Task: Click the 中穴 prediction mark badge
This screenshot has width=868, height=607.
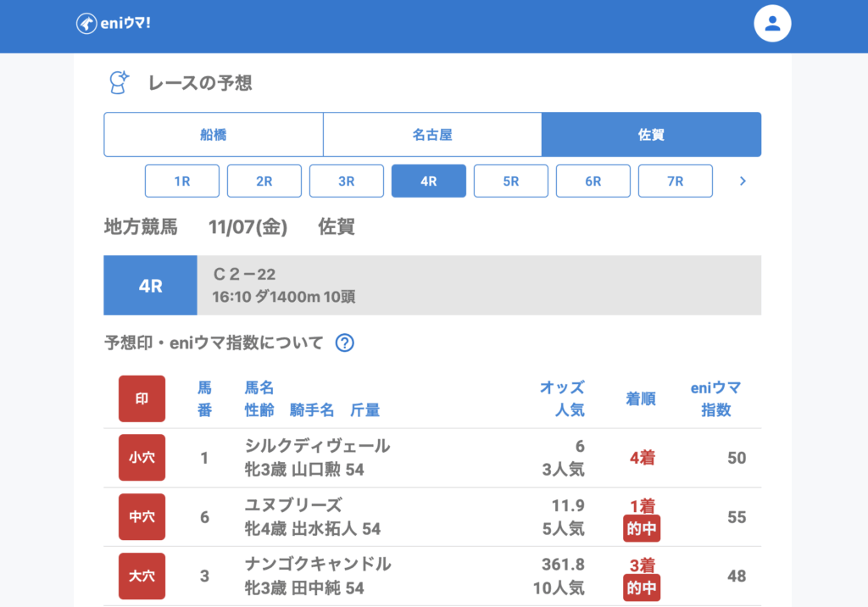Action: coord(142,517)
